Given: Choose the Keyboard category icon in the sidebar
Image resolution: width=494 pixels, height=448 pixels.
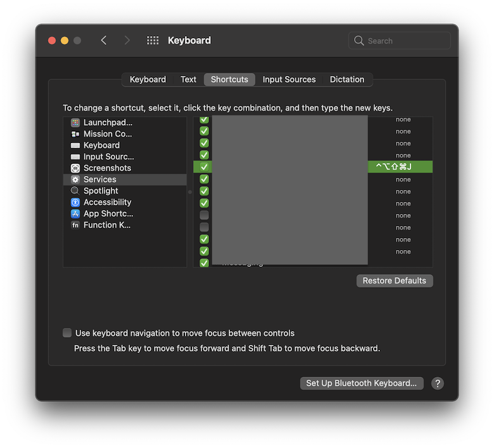Looking at the screenshot, I should tap(75, 146).
